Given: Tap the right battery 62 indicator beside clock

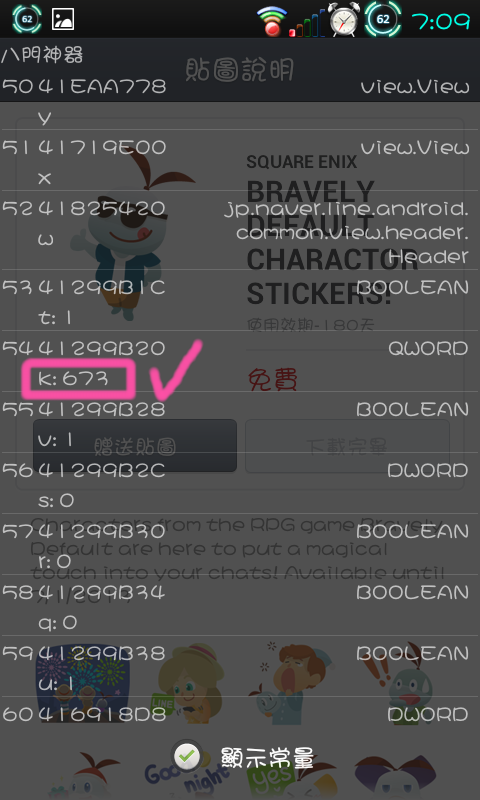Looking at the screenshot, I should [x=383, y=19].
